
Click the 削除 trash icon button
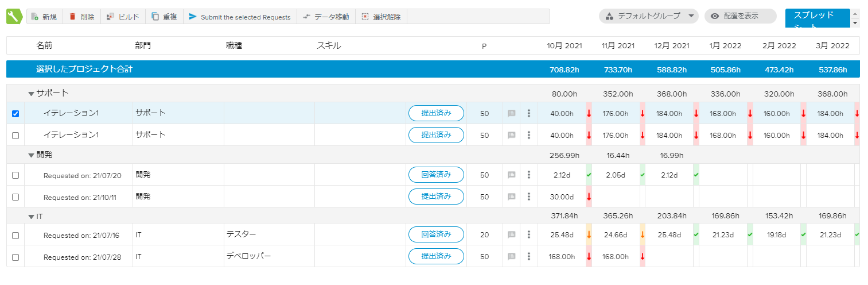[x=81, y=17]
